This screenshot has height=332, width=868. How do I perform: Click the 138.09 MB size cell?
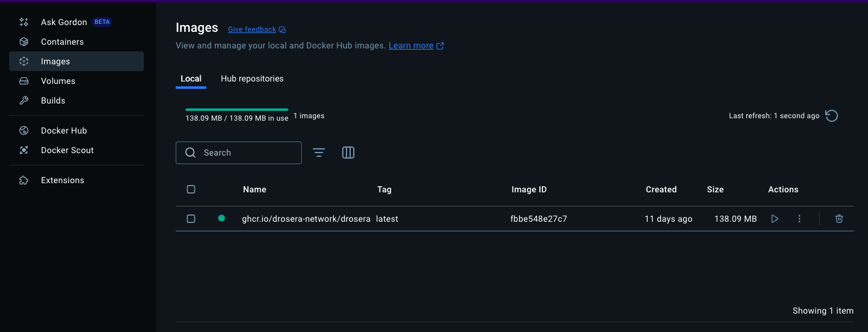click(736, 219)
